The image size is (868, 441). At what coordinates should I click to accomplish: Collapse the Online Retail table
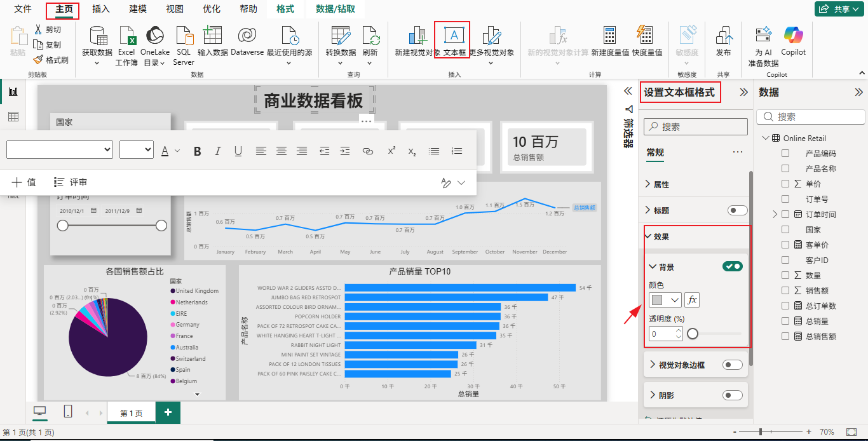[x=764, y=138]
